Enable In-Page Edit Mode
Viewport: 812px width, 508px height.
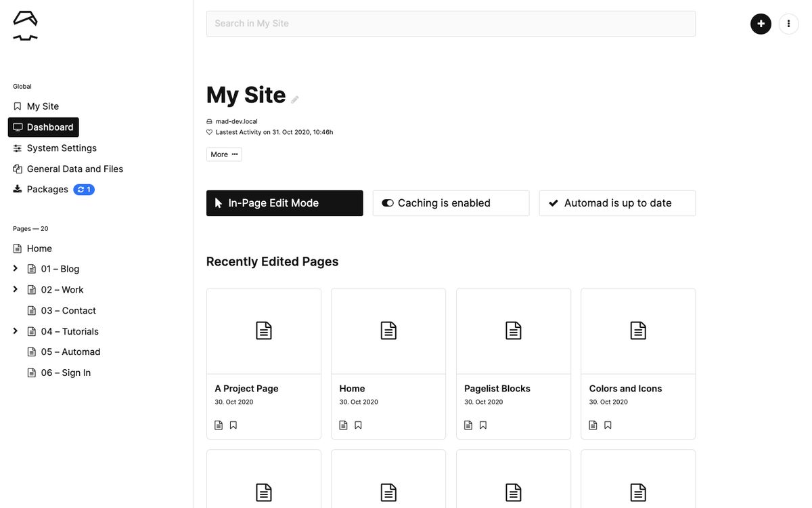284,203
